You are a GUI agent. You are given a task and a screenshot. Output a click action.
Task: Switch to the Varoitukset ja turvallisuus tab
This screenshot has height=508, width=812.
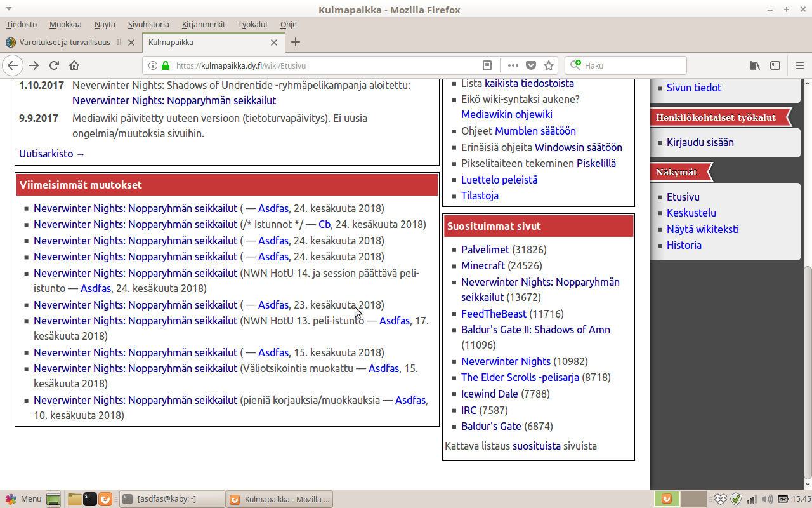pos(70,43)
